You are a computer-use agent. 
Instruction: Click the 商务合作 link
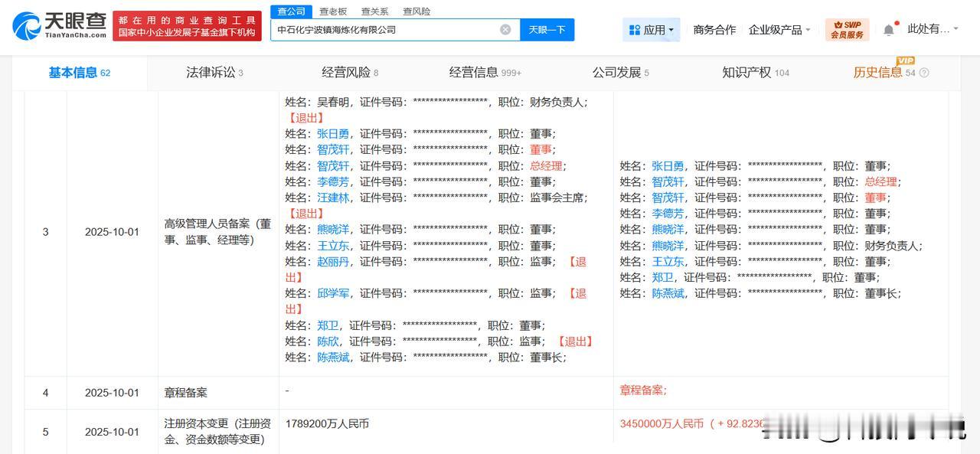[714, 30]
